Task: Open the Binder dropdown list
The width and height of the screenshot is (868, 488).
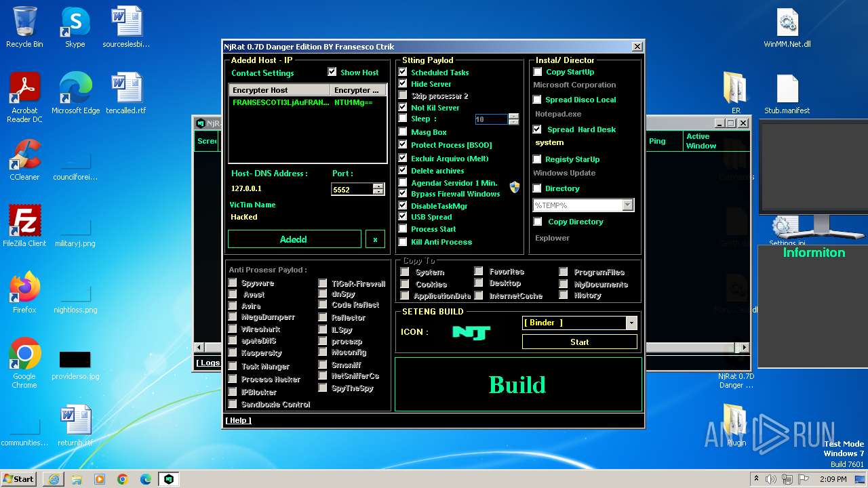Action: coord(631,323)
